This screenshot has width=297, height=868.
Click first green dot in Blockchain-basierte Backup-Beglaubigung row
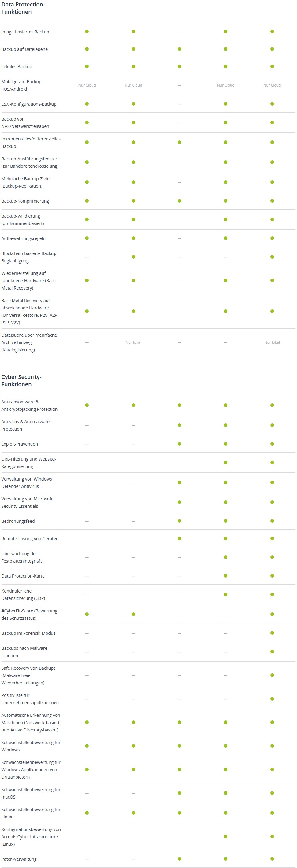coord(133,257)
